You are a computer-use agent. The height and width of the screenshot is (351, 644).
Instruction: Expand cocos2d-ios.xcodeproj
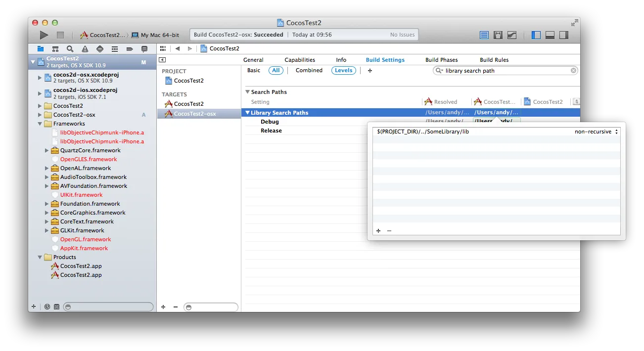(40, 93)
